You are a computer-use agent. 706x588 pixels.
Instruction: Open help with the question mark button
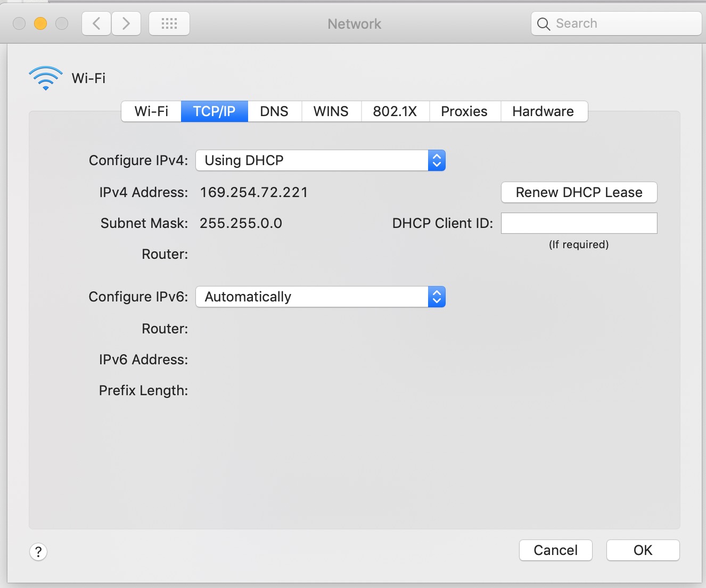(38, 552)
